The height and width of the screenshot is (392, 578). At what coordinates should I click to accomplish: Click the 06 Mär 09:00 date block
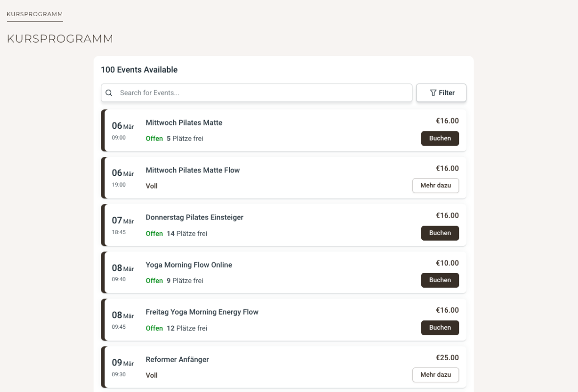(x=122, y=130)
